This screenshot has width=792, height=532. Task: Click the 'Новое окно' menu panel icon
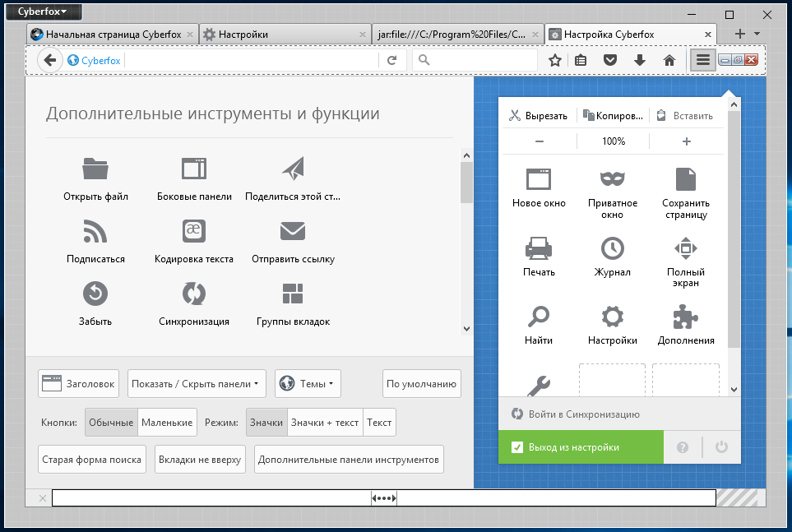coord(539,179)
